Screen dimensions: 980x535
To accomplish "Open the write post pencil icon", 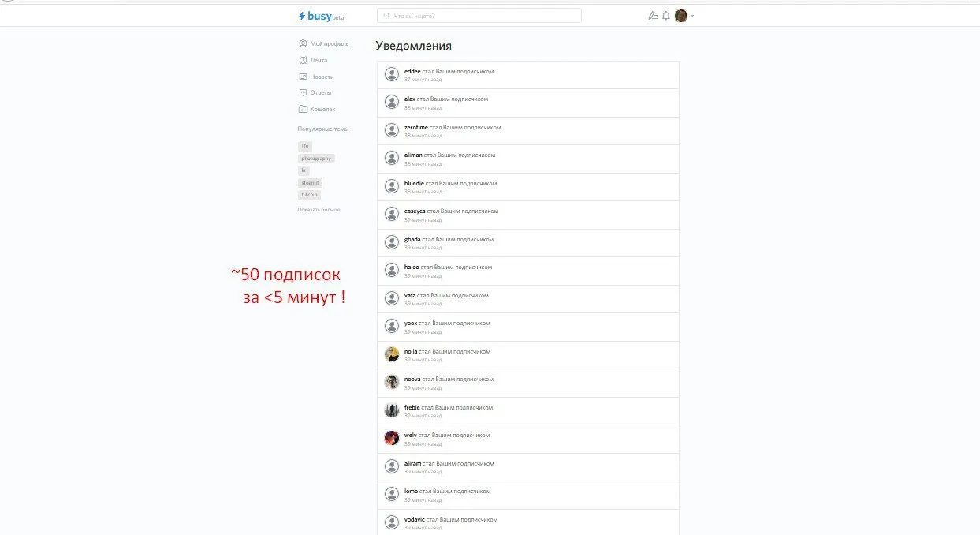I will click(652, 16).
